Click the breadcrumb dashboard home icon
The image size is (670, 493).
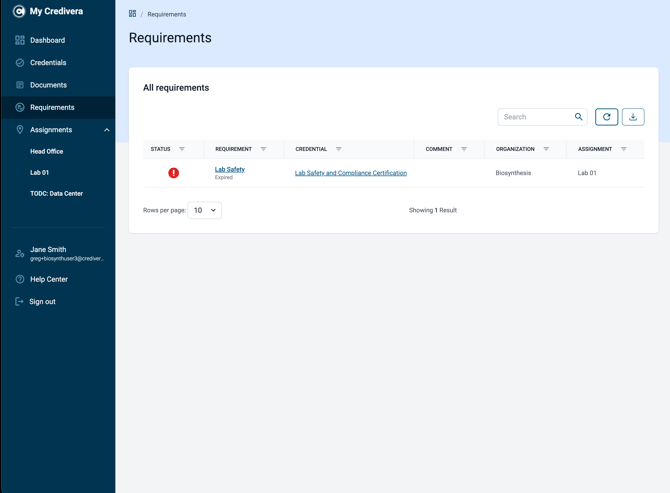pos(132,14)
